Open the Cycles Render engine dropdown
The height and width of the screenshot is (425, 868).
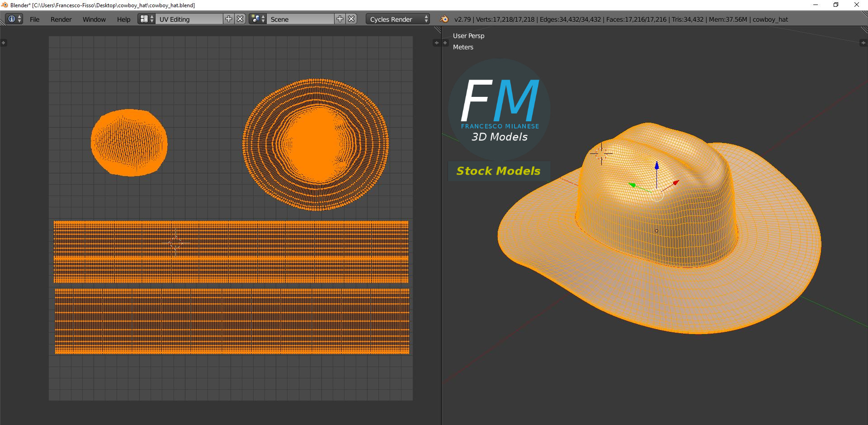coord(398,19)
